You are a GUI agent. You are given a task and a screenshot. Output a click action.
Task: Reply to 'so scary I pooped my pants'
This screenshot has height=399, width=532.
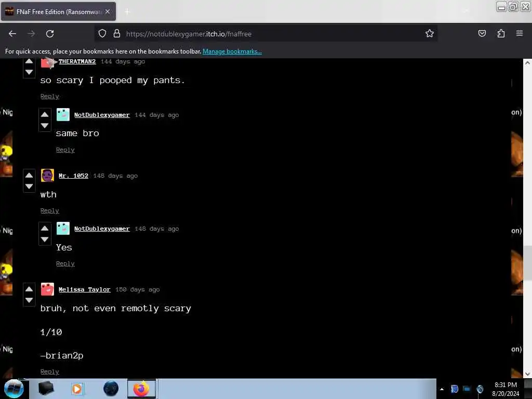click(49, 96)
